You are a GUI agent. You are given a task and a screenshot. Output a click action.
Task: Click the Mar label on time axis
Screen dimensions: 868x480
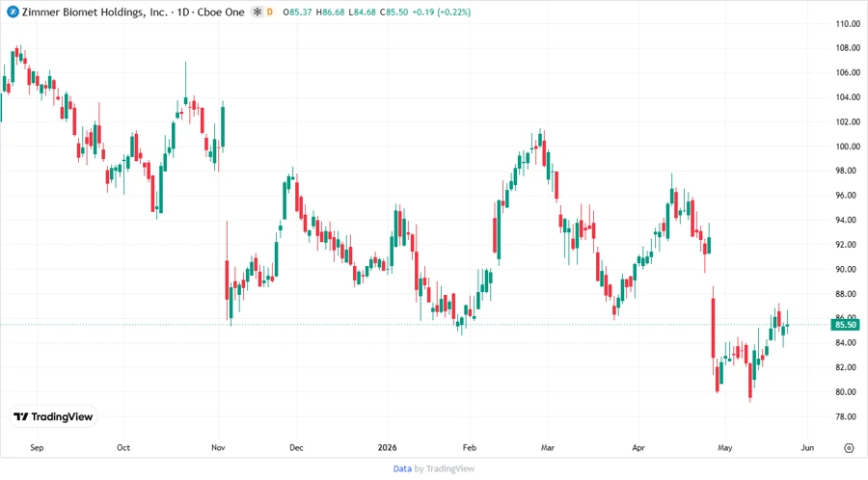[548, 447]
